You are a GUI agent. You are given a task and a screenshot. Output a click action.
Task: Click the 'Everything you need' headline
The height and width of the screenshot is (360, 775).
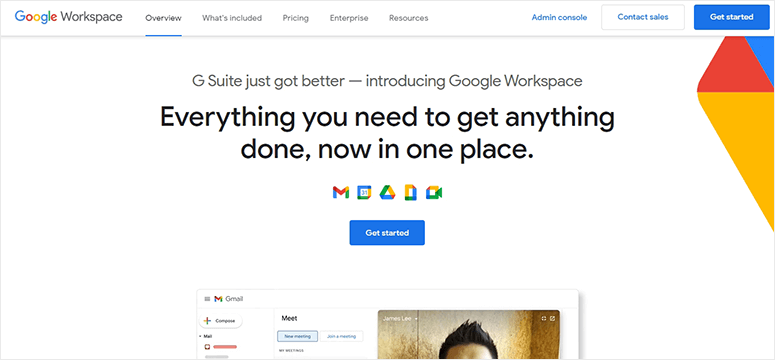387,133
